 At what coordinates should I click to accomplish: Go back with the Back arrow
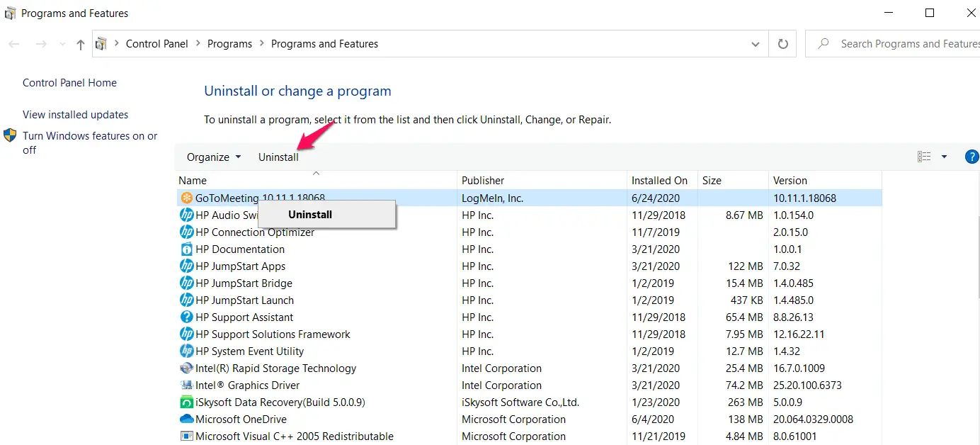pos(14,44)
